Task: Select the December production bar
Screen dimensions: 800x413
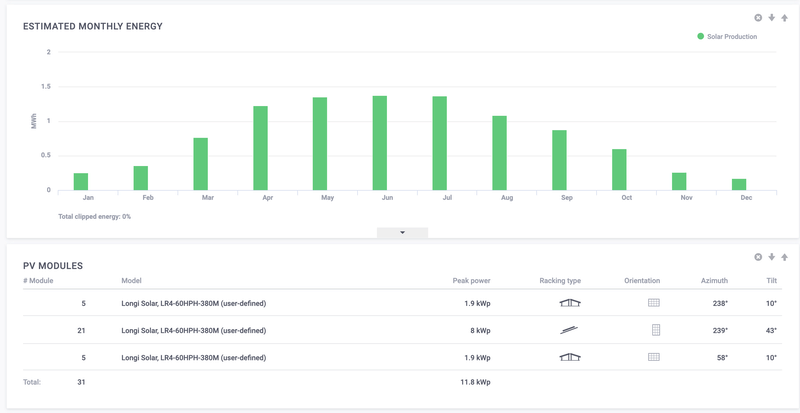Action: point(739,184)
